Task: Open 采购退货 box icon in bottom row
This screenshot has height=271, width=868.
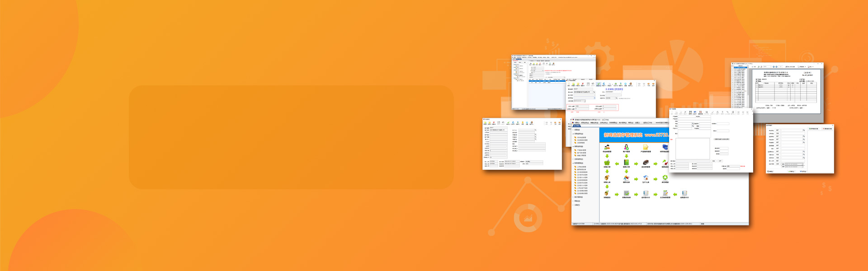Action: (x=607, y=193)
